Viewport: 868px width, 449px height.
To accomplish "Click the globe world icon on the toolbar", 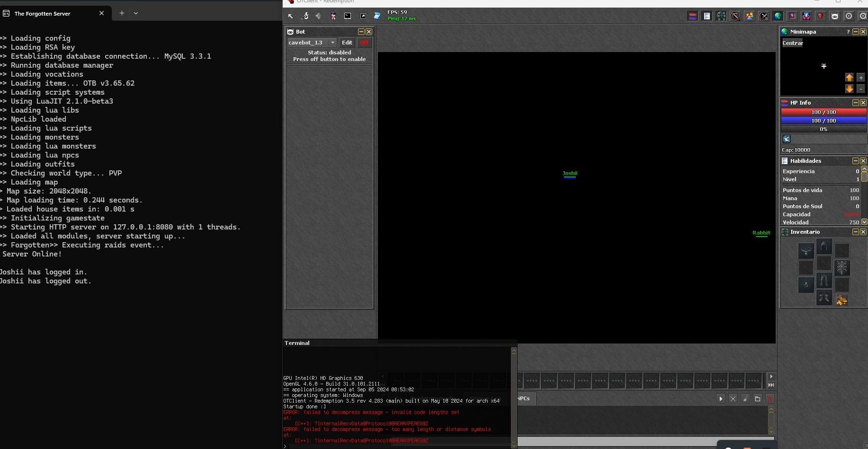I will (x=778, y=16).
